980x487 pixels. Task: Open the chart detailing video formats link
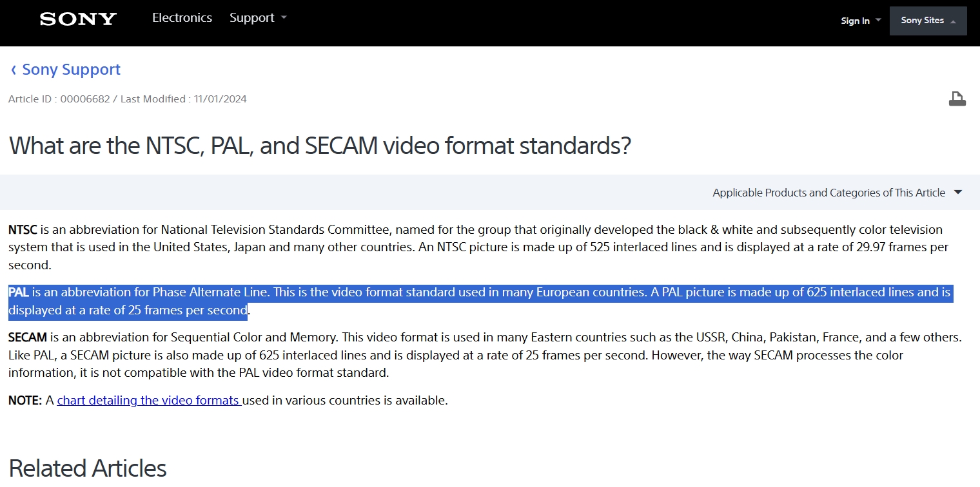[149, 400]
